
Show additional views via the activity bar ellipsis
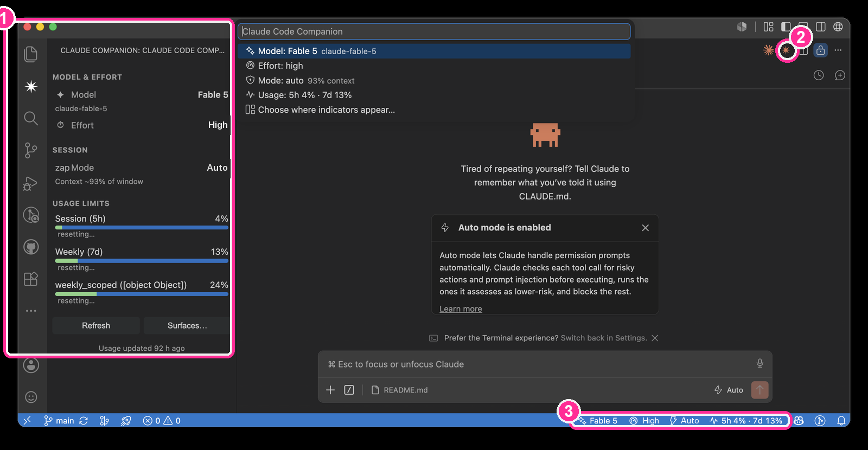31,311
